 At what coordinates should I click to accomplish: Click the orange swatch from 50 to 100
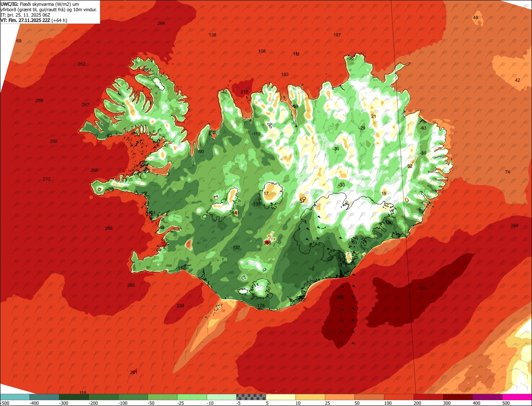point(369,397)
